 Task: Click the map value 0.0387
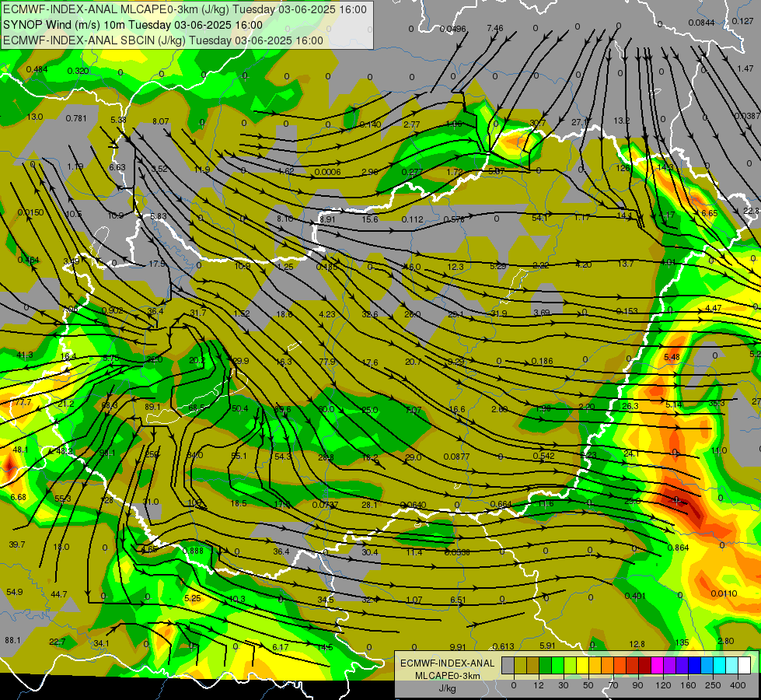748,116
